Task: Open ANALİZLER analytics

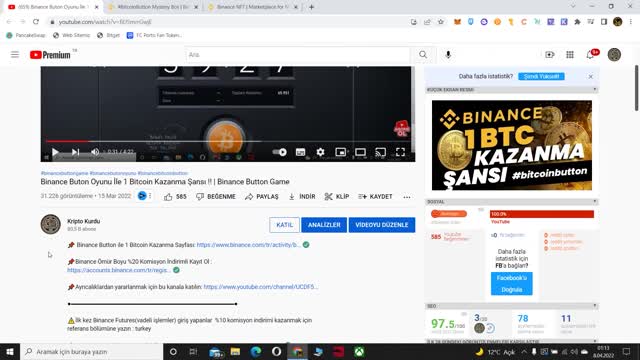Action: (324, 225)
